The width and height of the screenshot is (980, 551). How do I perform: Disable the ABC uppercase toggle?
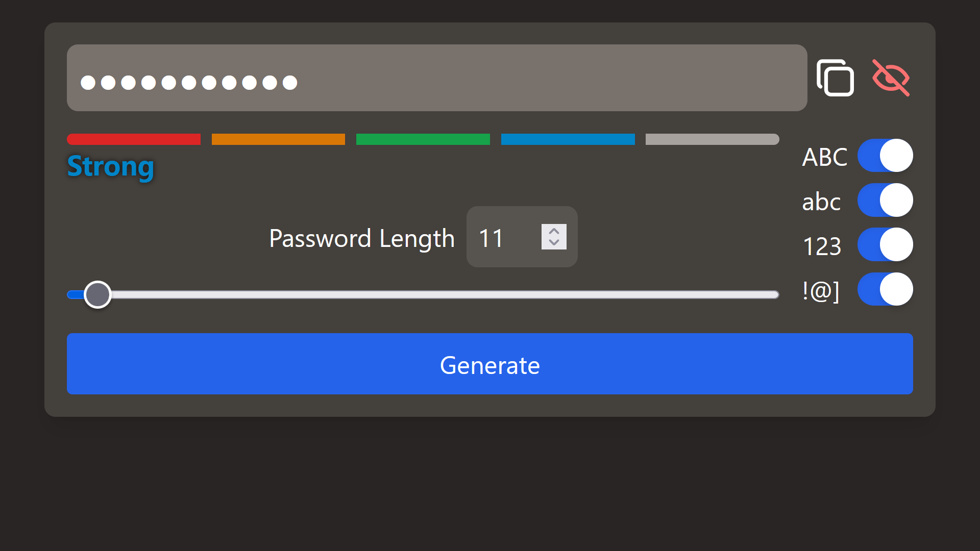click(x=886, y=156)
